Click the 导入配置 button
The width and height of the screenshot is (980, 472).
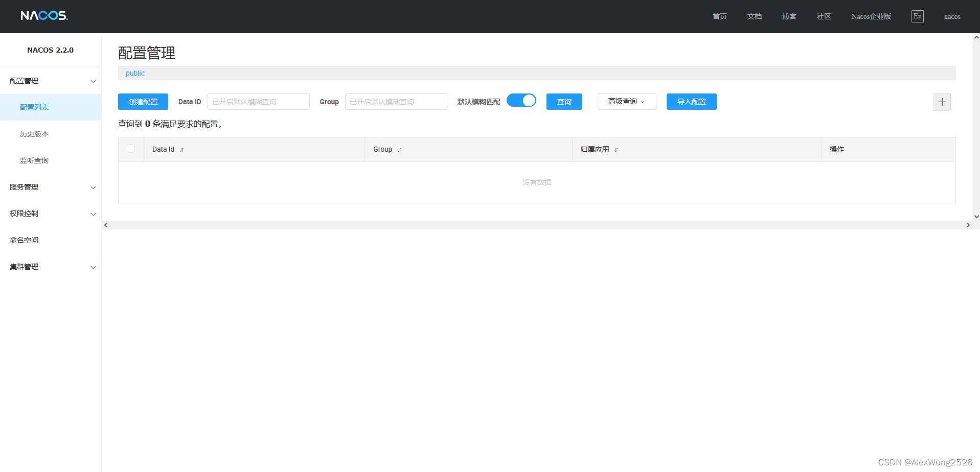click(692, 102)
